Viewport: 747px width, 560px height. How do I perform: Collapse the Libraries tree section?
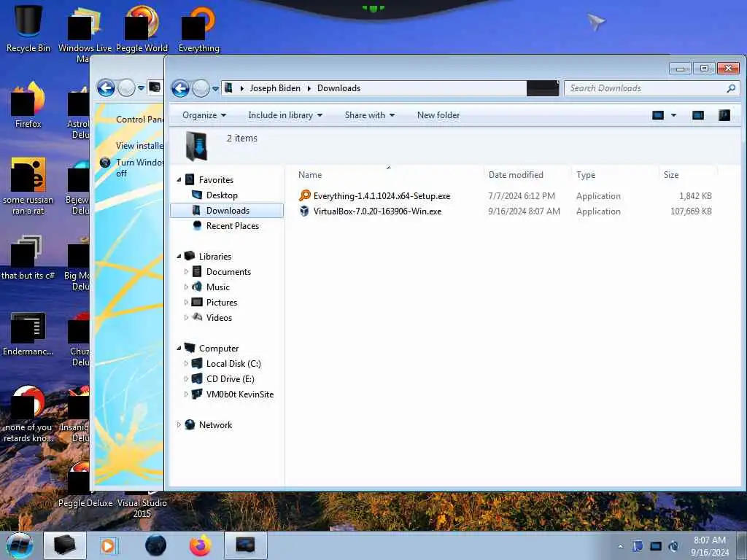179,256
